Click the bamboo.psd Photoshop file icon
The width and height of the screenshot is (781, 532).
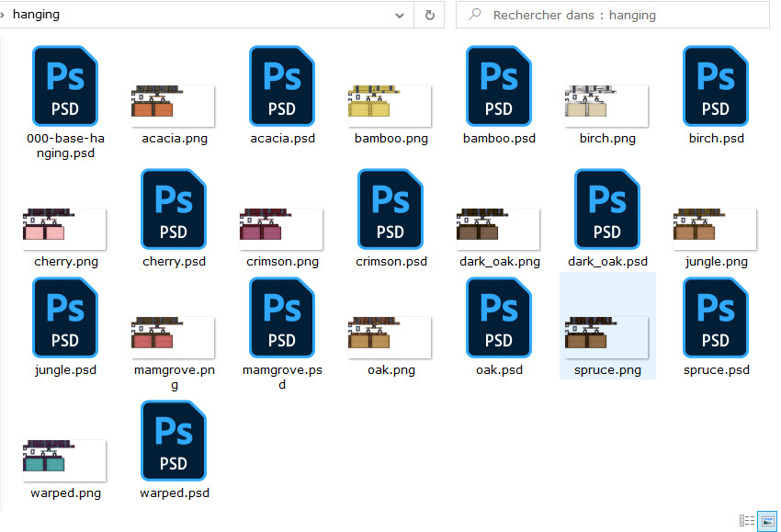499,86
